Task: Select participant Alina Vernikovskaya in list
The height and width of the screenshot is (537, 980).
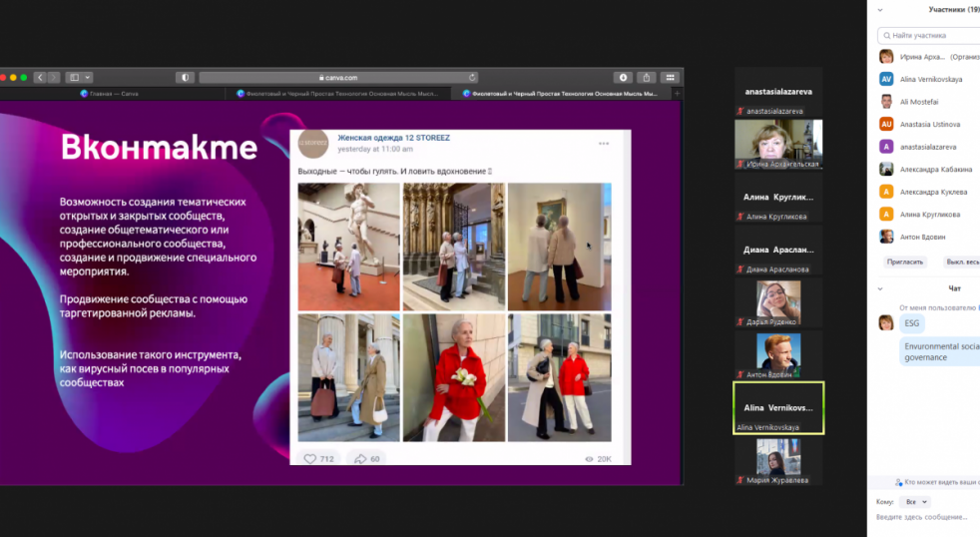Action: (x=929, y=80)
